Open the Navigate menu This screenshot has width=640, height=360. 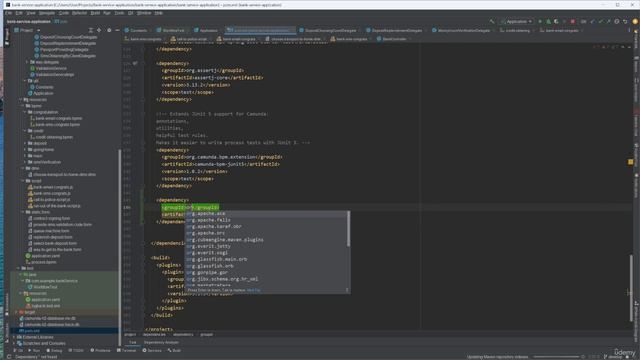pyautogui.click(x=47, y=13)
